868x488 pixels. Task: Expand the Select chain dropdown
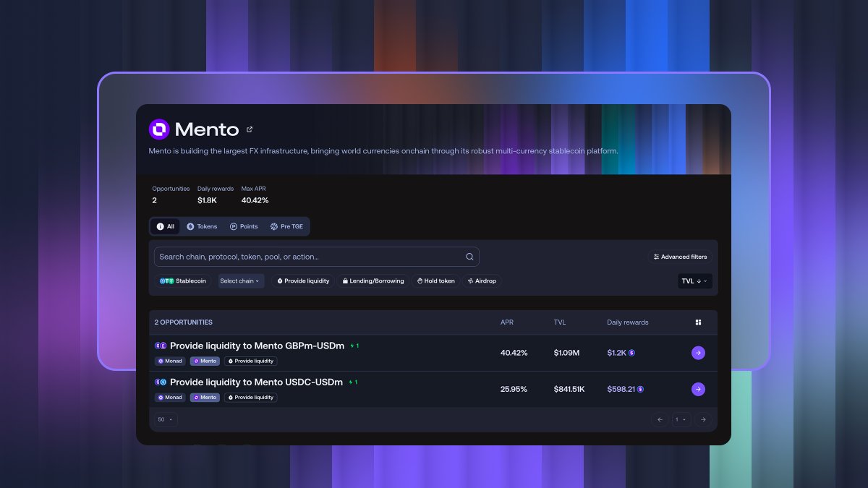(240, 281)
